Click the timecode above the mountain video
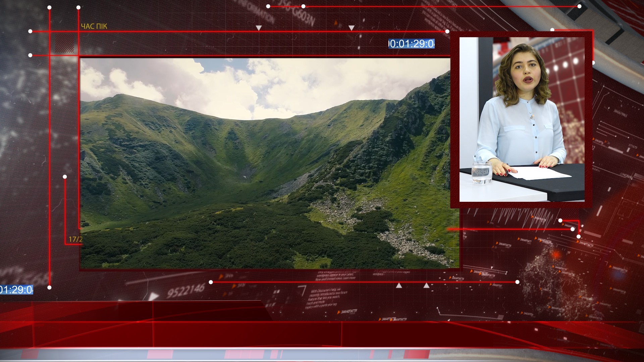 (x=412, y=44)
